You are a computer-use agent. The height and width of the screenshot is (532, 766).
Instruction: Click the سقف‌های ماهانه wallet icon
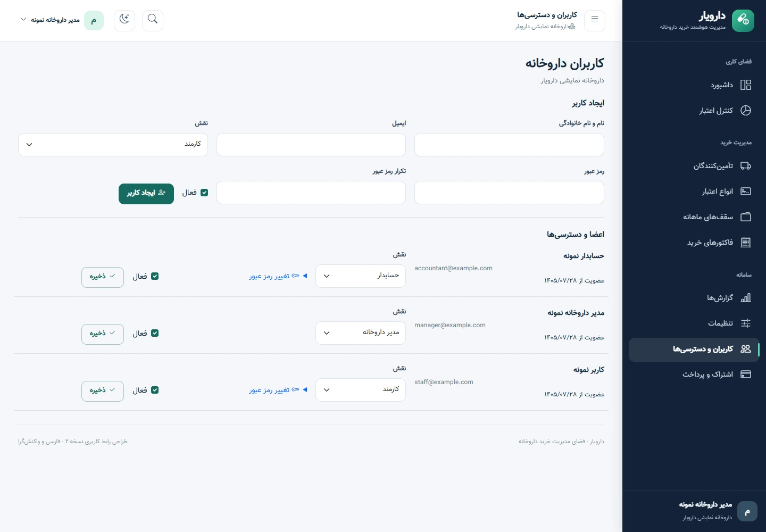click(746, 217)
